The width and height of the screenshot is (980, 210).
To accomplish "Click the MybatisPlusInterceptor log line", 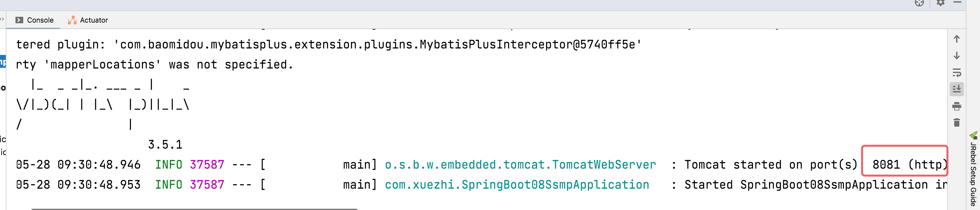I will coord(329,45).
